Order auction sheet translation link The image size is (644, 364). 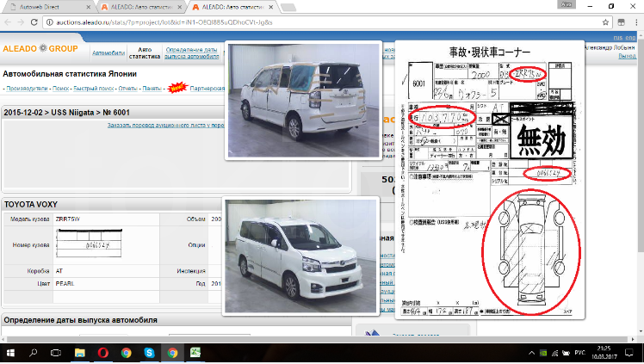(165, 125)
